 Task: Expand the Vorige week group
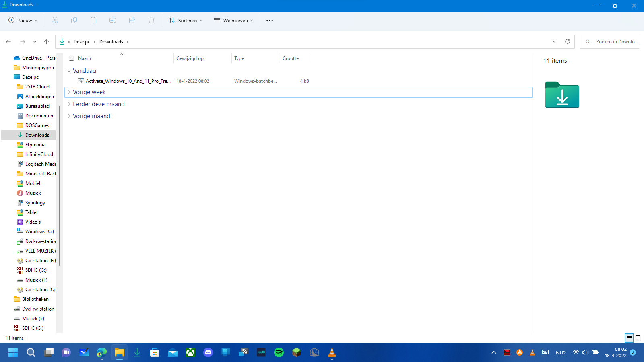pos(69,92)
